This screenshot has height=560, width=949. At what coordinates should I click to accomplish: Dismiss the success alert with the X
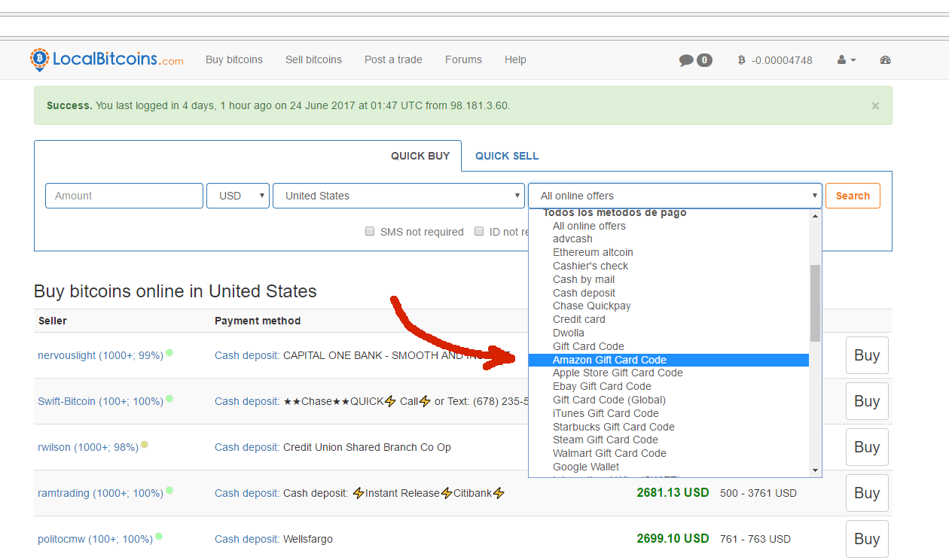point(875,106)
